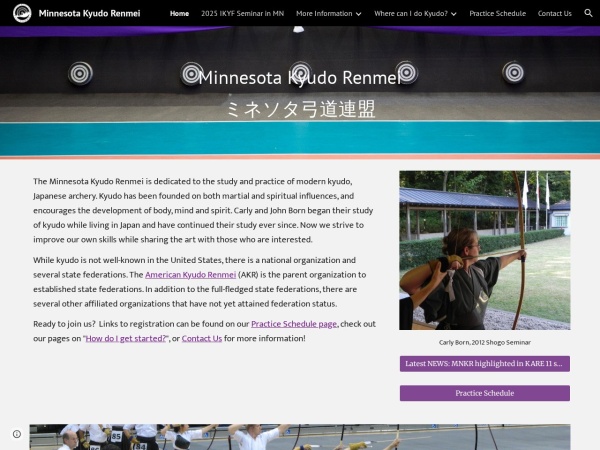Click the Minnesota Kyudo Renmei logo icon
Screen dimensions: 600x450
coord(22,13)
